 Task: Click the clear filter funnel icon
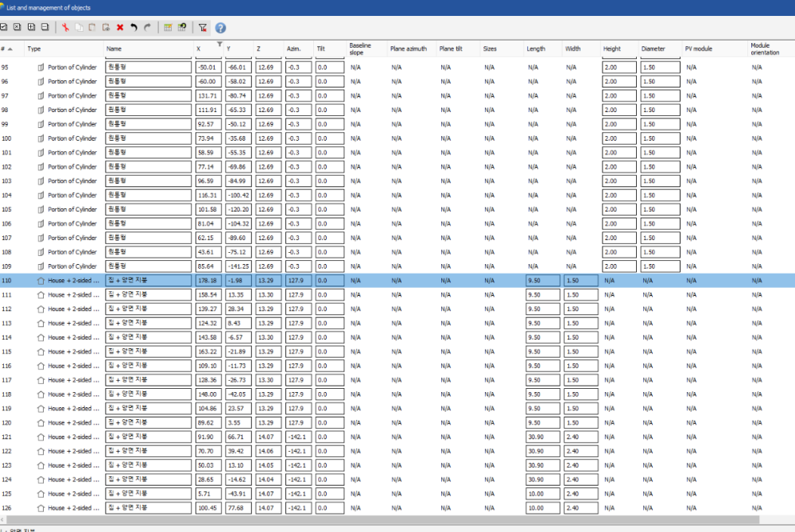(203, 27)
